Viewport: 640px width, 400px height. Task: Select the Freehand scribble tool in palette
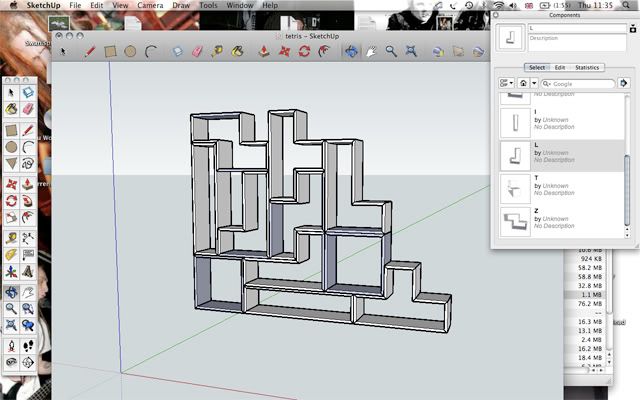point(28,164)
